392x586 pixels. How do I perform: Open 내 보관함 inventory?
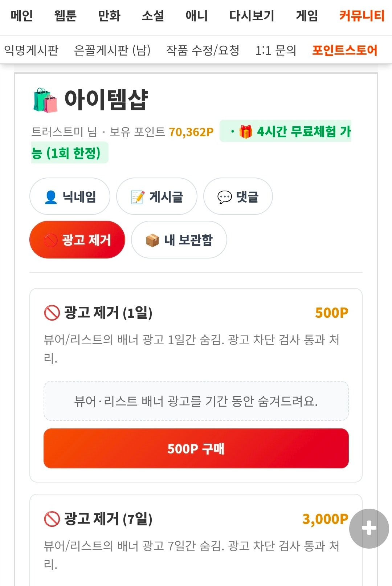click(x=179, y=240)
